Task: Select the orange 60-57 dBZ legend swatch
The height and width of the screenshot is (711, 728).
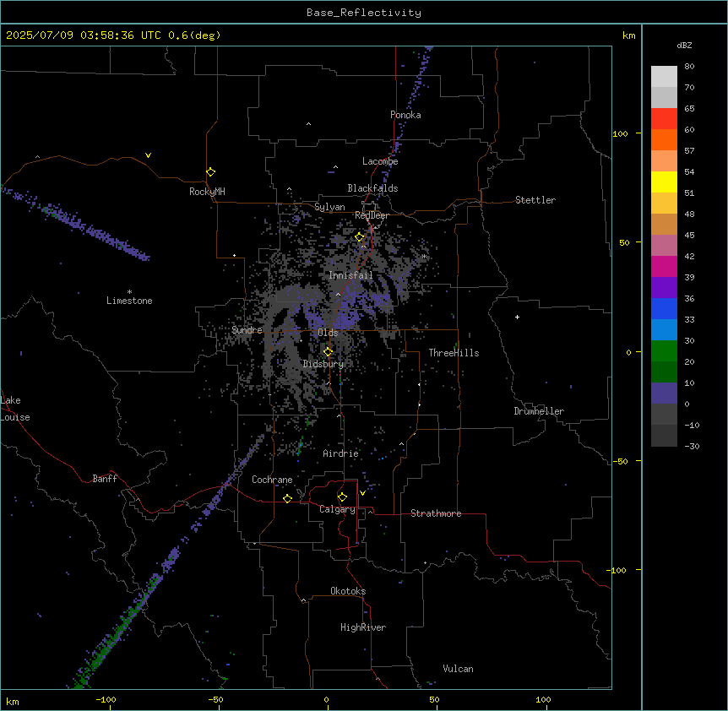Action: point(664,139)
